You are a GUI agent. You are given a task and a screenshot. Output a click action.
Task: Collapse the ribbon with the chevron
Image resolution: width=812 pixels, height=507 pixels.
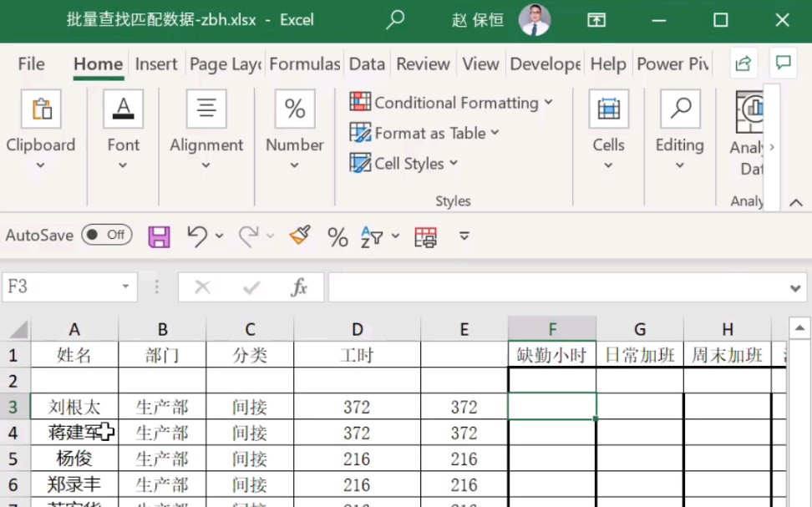coord(795,201)
